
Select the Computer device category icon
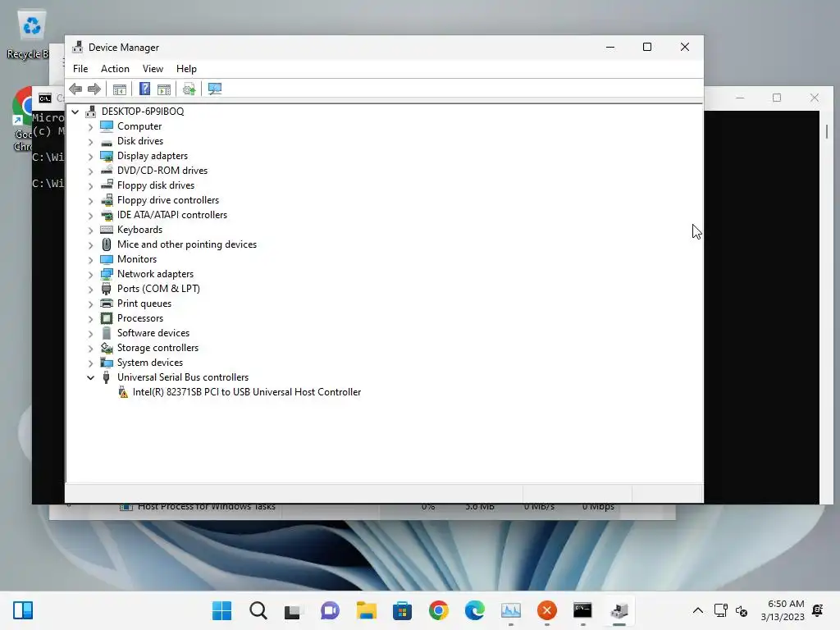pos(107,126)
